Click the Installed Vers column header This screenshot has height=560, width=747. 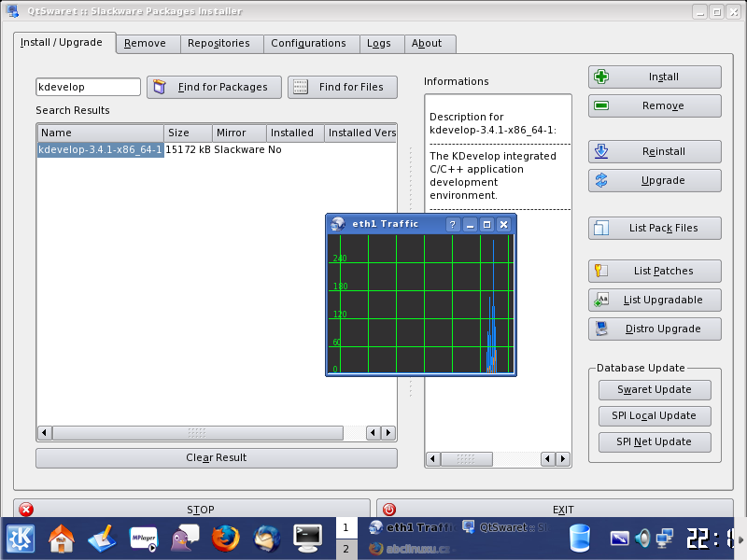click(360, 133)
